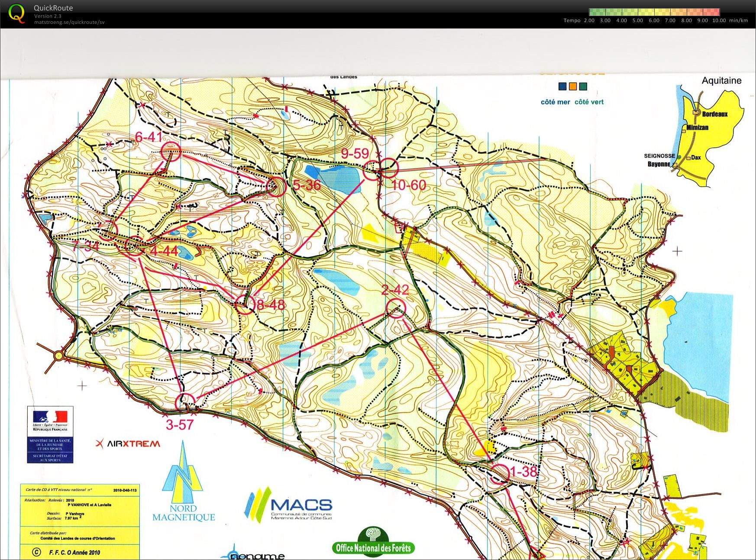Click the QuickRoute green Q logo
This screenshot has width=756, height=560.
click(17, 13)
